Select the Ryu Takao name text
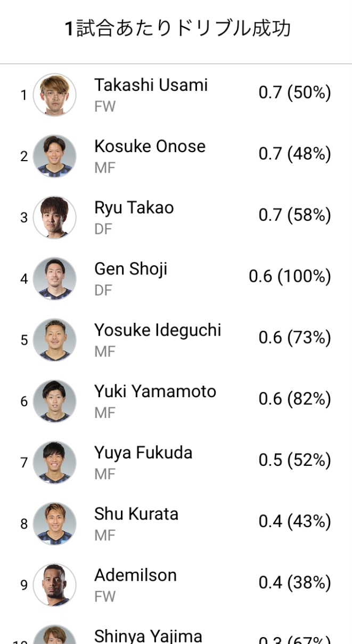352x644 pixels. (134, 207)
